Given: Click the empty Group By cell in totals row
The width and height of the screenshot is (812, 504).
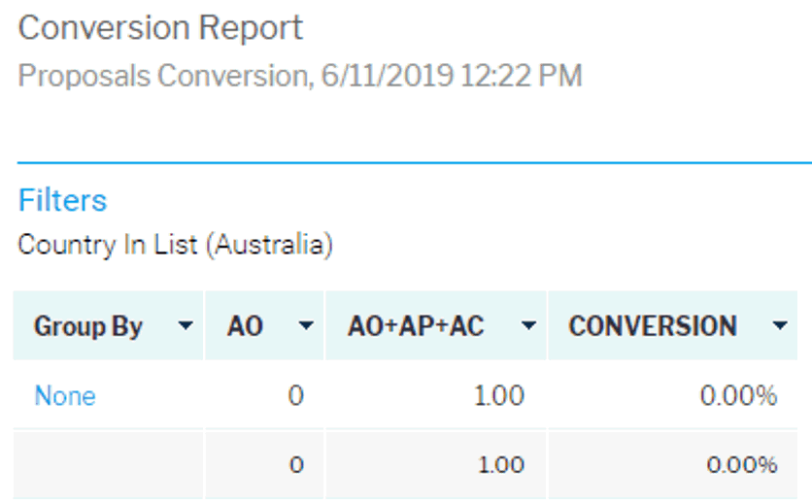Looking at the screenshot, I should point(107,465).
